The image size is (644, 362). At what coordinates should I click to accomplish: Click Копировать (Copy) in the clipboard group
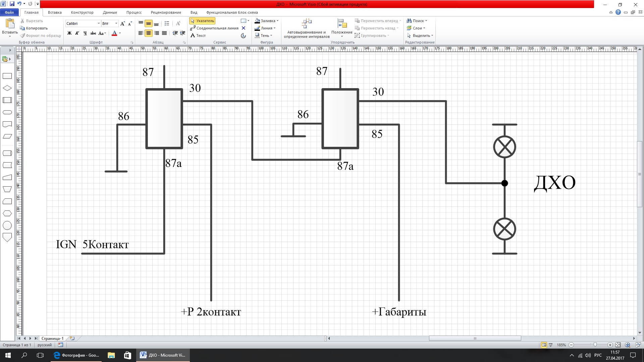click(34, 28)
